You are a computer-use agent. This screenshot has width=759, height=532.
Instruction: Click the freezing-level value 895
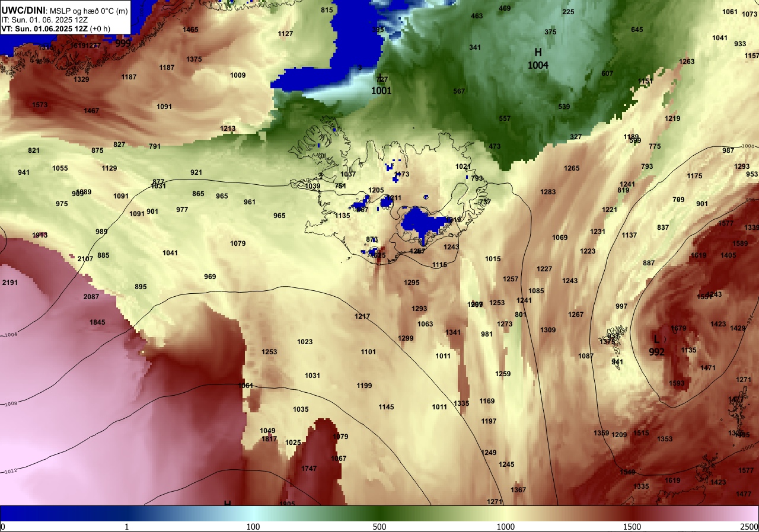pyautogui.click(x=141, y=287)
